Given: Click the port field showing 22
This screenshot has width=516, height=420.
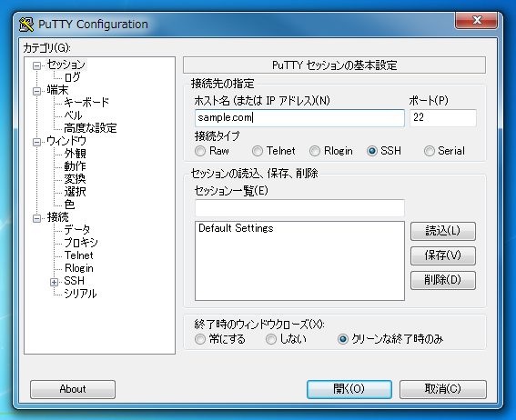Looking at the screenshot, I should 443,118.
